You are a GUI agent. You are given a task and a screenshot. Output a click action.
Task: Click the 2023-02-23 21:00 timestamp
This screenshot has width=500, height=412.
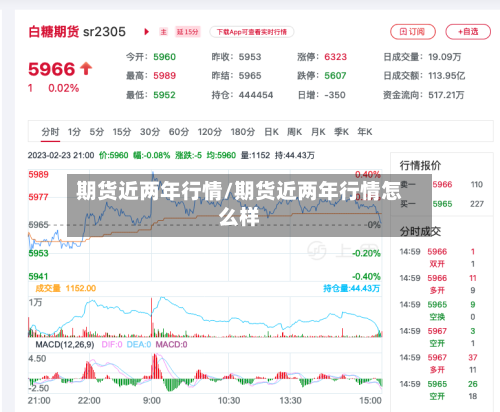(61, 155)
